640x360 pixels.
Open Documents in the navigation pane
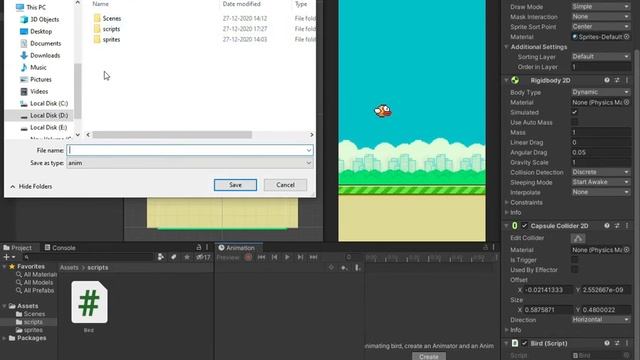point(40,43)
